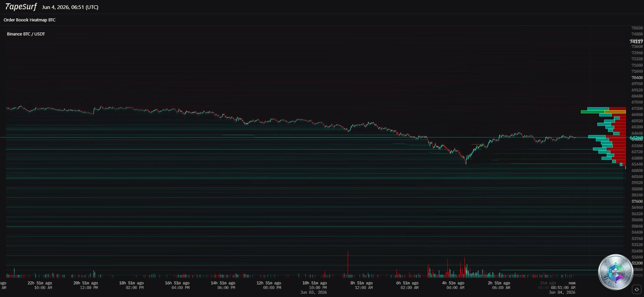Viewport: 644px width, 297px height.
Task: Click the '22h 51m ago' time label
Action: [x=40, y=283]
